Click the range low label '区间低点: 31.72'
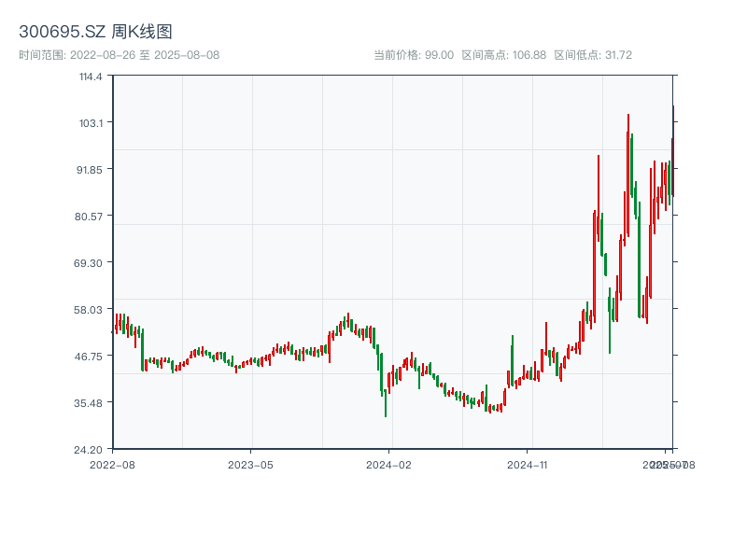This screenshot has width=747, height=560. tap(593, 55)
